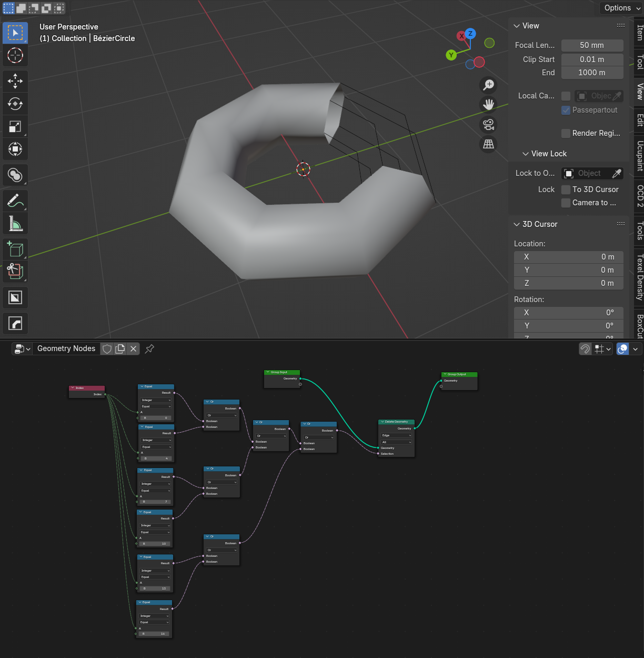
Task: Open the Delete Geometry domain dropdown showing Edge
Action: tap(396, 435)
